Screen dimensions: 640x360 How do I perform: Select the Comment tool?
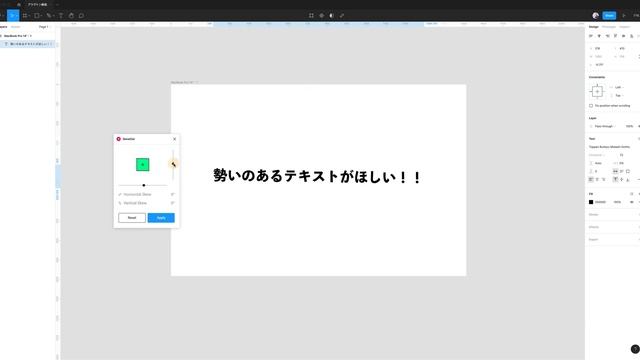(x=81, y=16)
